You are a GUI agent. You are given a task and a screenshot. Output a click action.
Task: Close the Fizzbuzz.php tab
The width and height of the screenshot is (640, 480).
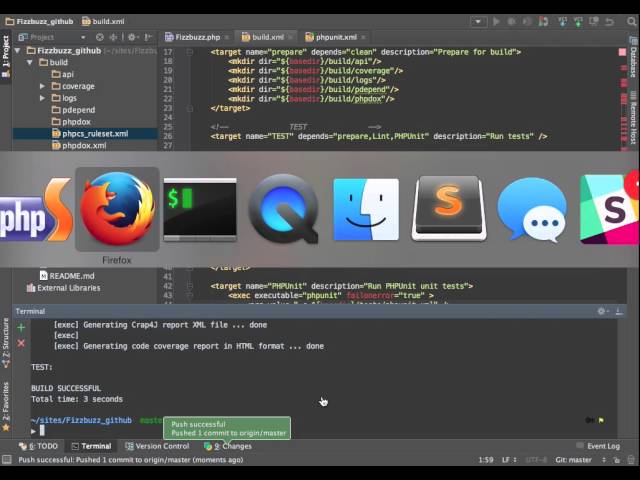tap(227, 38)
